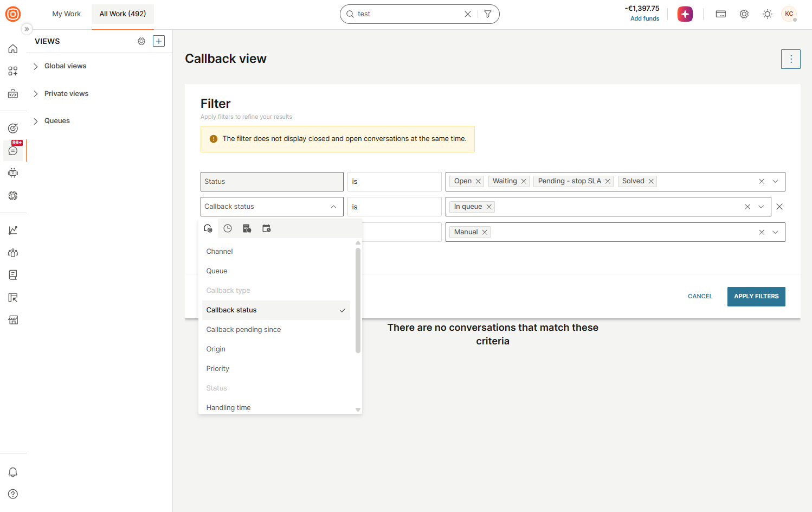Select the clock time filter category icon
The width and height of the screenshot is (812, 512).
(x=228, y=228)
